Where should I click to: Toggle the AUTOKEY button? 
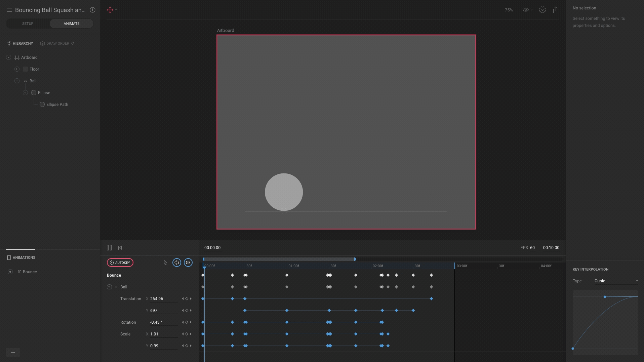click(120, 263)
